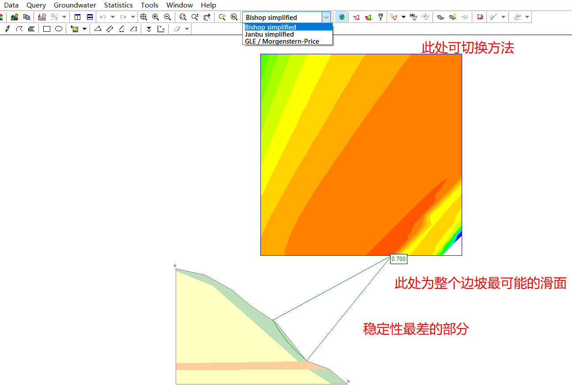Click the Help menu
The image size is (572, 392).
[x=208, y=5]
